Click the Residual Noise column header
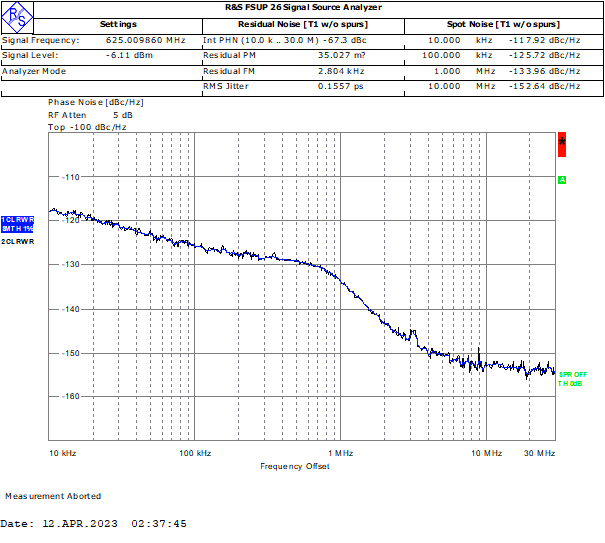Viewport: 605px width, 543px height. 303,24
